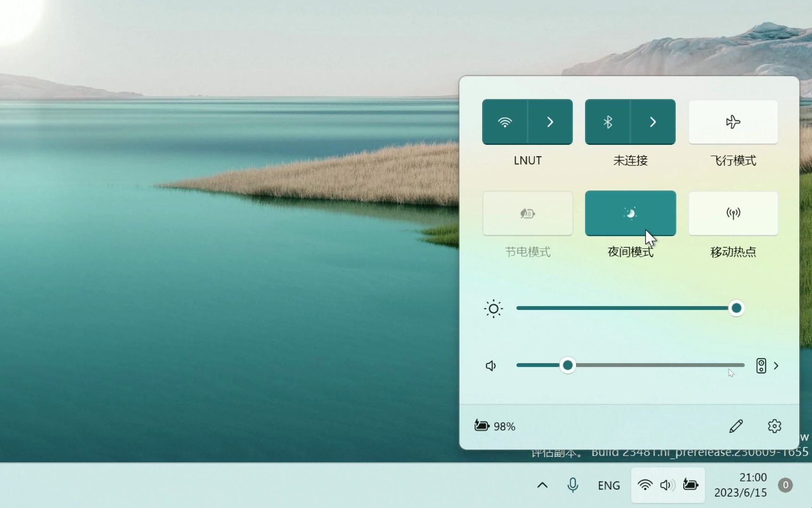Click the 飞行模式 airplane icon

(733, 122)
